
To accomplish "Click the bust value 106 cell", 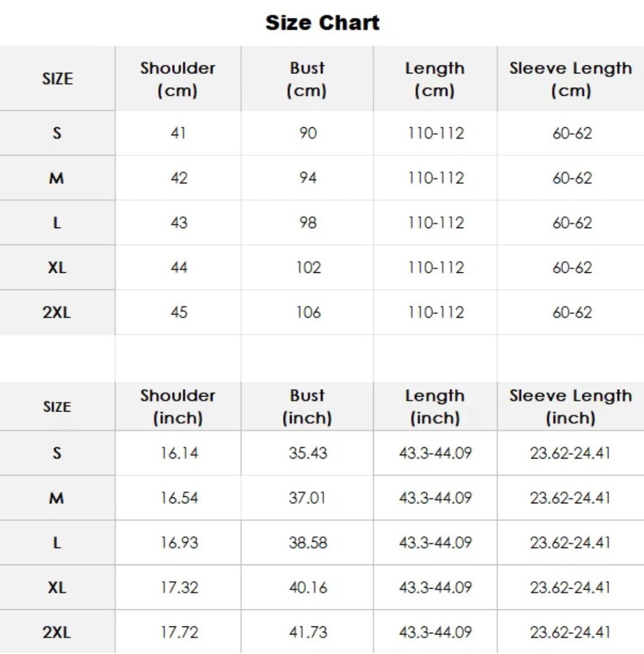I will coord(308,312).
